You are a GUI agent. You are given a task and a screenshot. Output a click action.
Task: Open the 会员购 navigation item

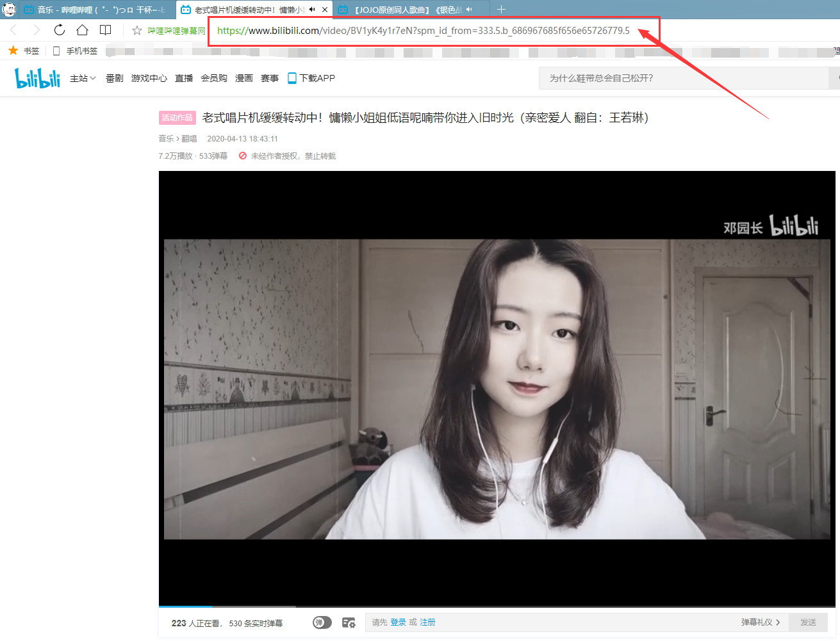214,78
